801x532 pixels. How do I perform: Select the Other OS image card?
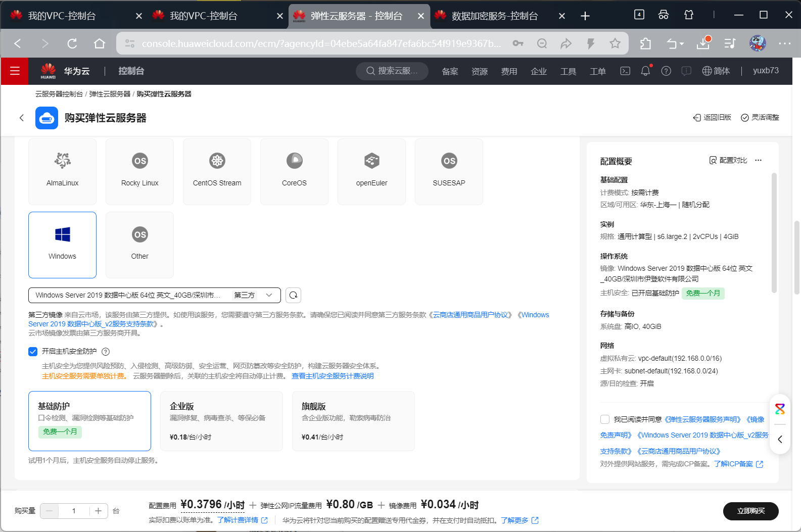coord(139,245)
